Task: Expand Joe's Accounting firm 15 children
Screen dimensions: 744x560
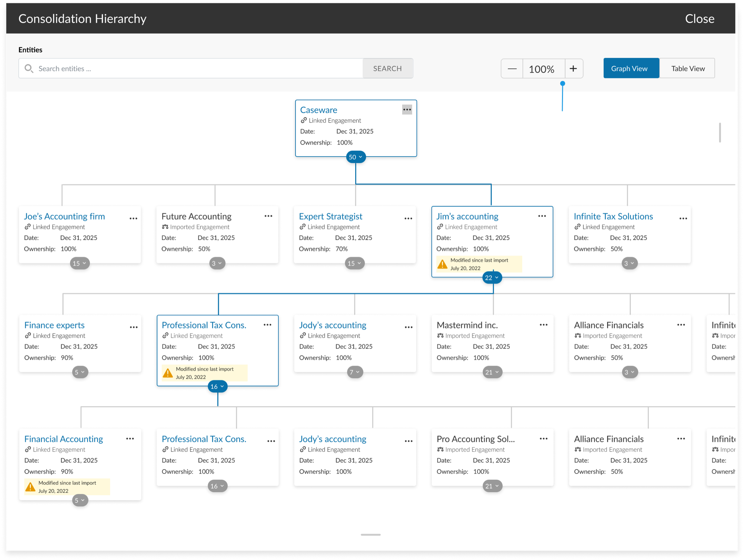Action: point(80,263)
